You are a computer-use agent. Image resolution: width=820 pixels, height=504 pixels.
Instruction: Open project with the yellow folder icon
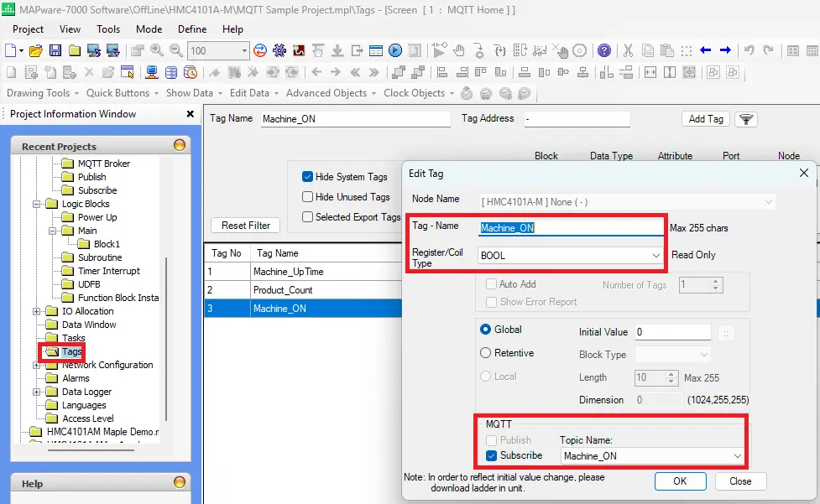pos(35,50)
